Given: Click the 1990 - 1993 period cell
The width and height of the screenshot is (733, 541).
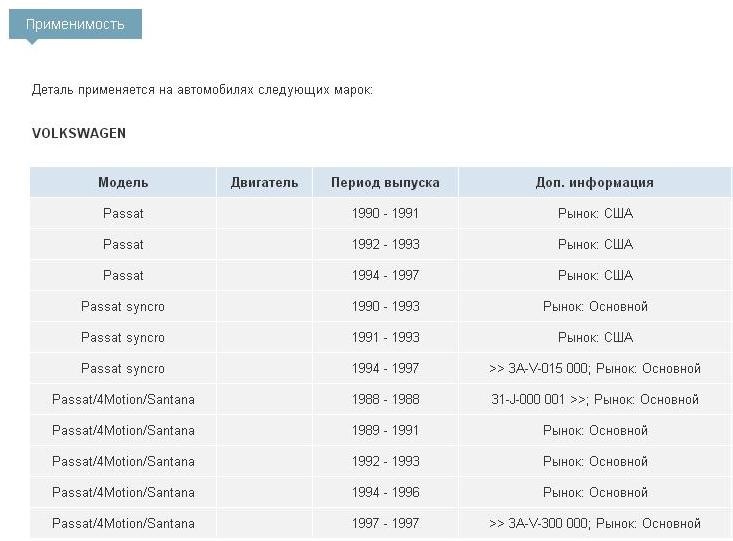Looking at the screenshot, I should tap(385, 306).
